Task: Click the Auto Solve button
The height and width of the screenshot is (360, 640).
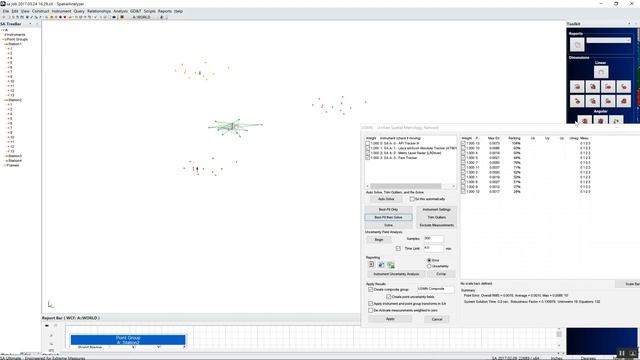Action: click(386, 199)
